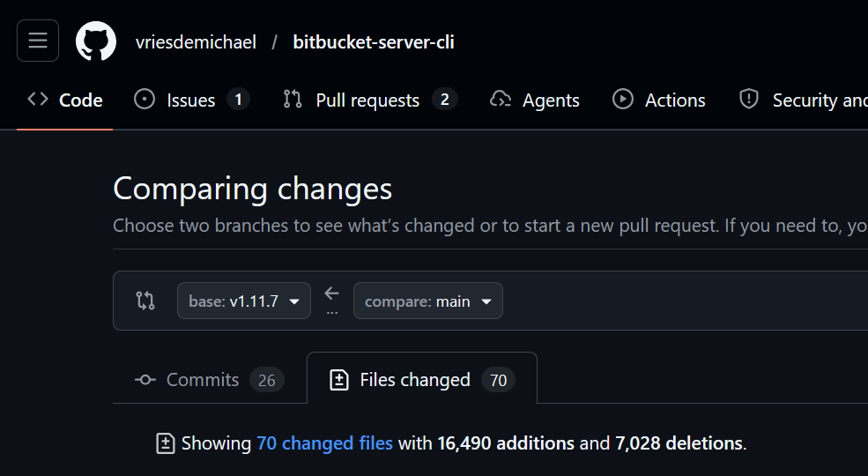Click the Security shield icon
Screen dimensions: 868x476
click(x=749, y=100)
